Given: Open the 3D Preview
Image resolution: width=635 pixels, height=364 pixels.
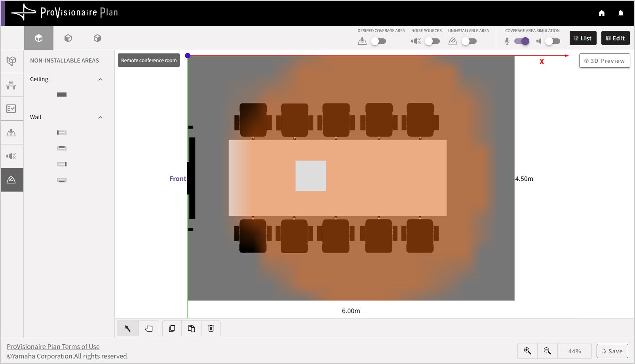Looking at the screenshot, I should tap(605, 61).
